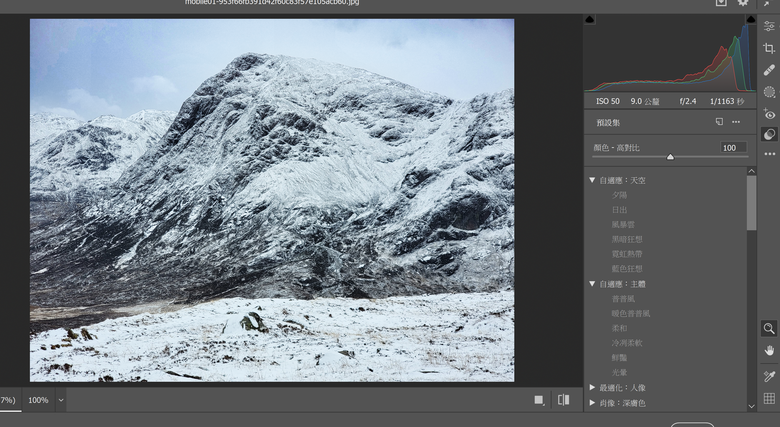Viewport: 780px width, 427px height.
Task: Apply the 日出 sky preset
Action: pos(619,210)
